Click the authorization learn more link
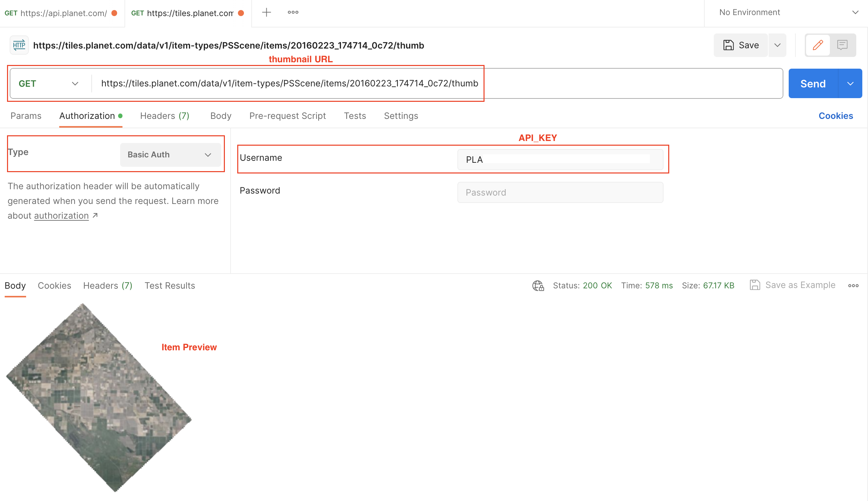Image resolution: width=868 pixels, height=501 pixels. coord(61,215)
